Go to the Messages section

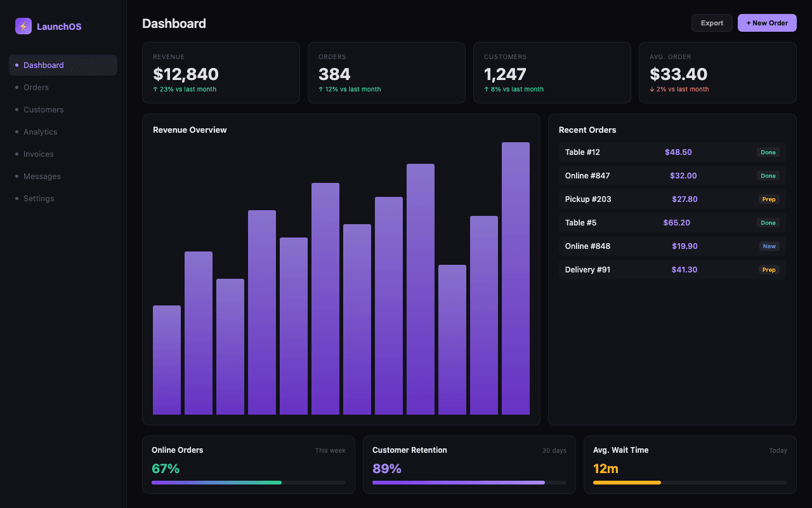point(42,176)
